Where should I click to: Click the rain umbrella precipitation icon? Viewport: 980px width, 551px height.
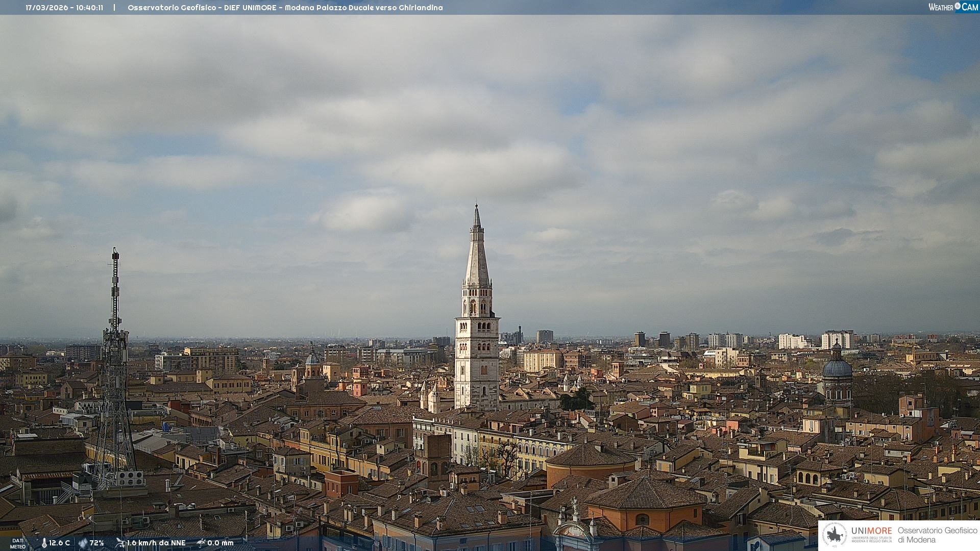pos(201,543)
